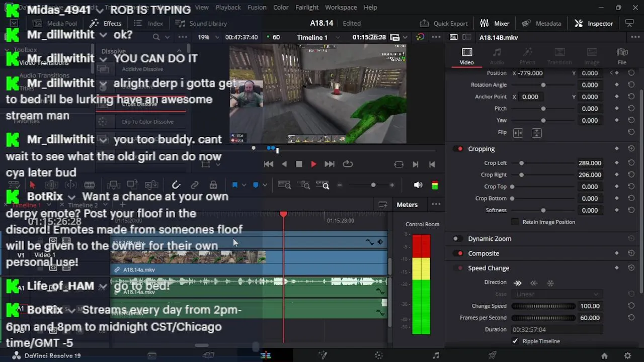Zoom out timeline with minus button
The height and width of the screenshot is (362, 644).
pos(340,185)
